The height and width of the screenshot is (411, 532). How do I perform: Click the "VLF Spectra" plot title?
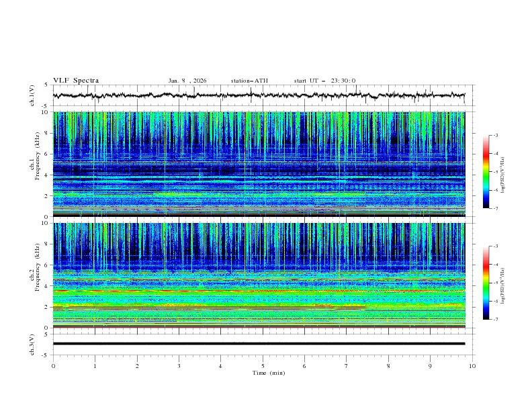tap(76, 81)
